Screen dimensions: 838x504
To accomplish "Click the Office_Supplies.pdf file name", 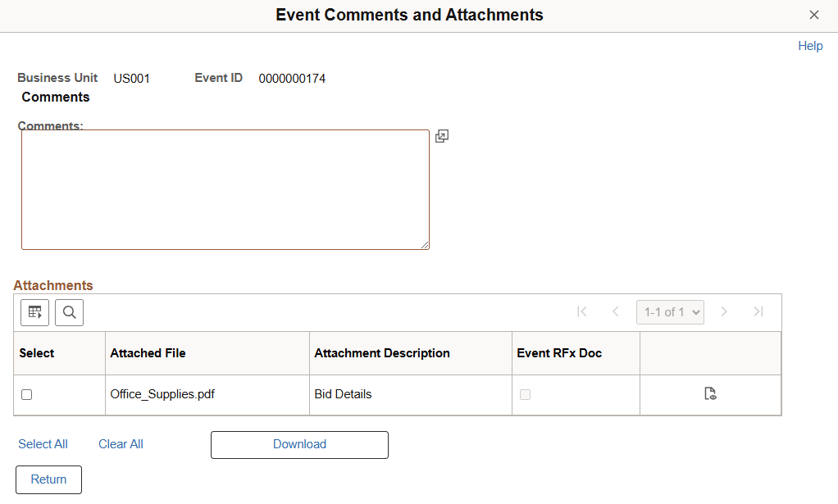I will 162,394.
